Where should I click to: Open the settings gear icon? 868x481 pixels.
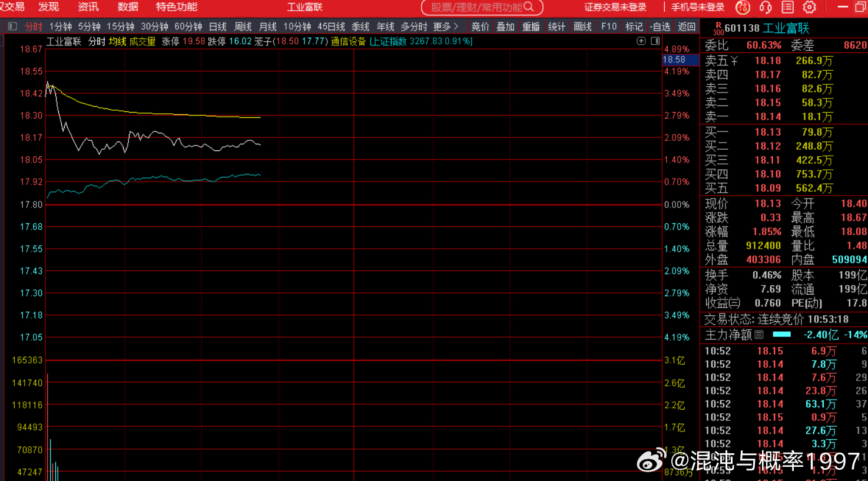tap(810, 7)
